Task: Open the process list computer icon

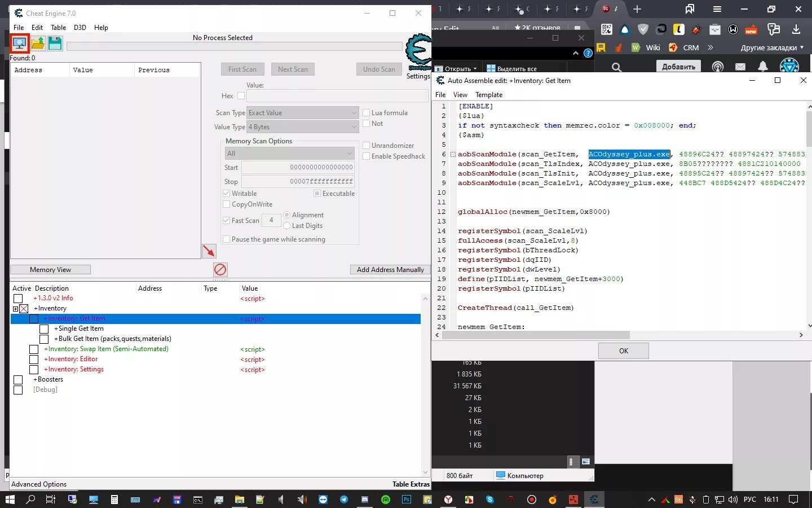Action: point(19,43)
